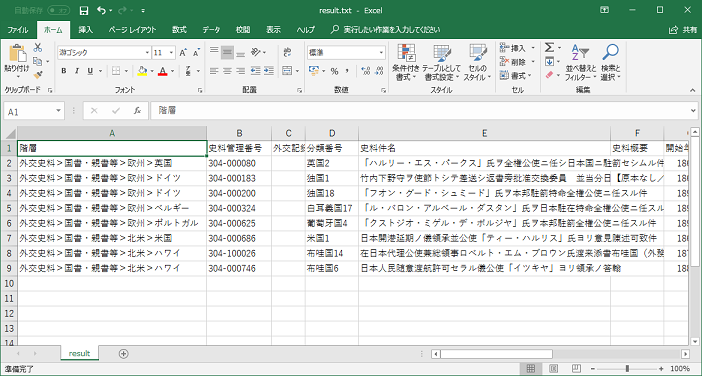Toggle middle vertical alignment
Viewport: 702px width, 376px height.
[x=227, y=52]
